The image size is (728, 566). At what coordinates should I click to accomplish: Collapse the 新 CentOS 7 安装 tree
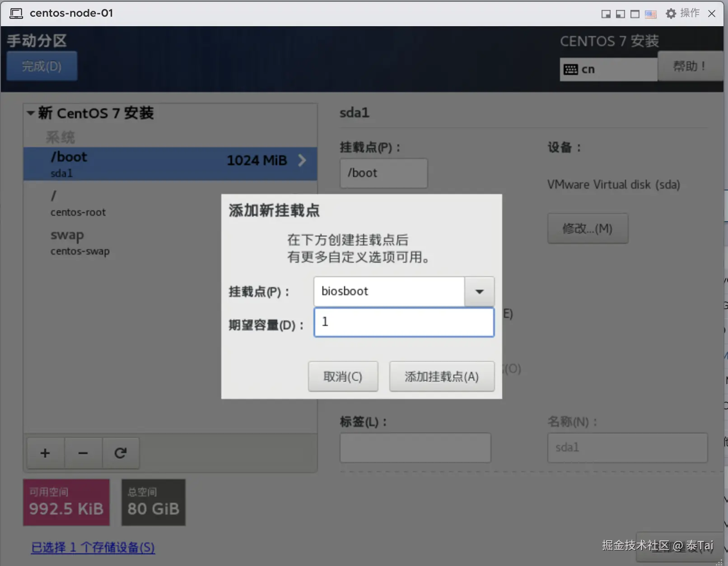click(30, 113)
